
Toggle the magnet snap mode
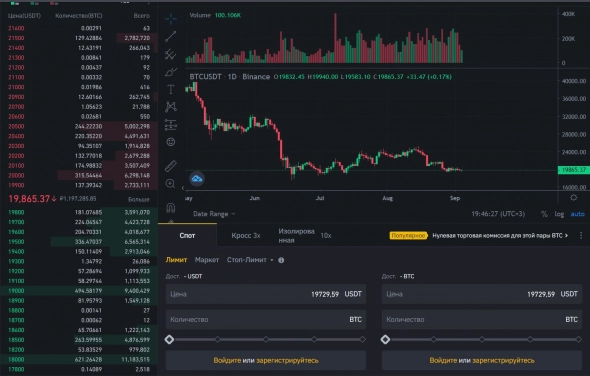[x=171, y=208]
